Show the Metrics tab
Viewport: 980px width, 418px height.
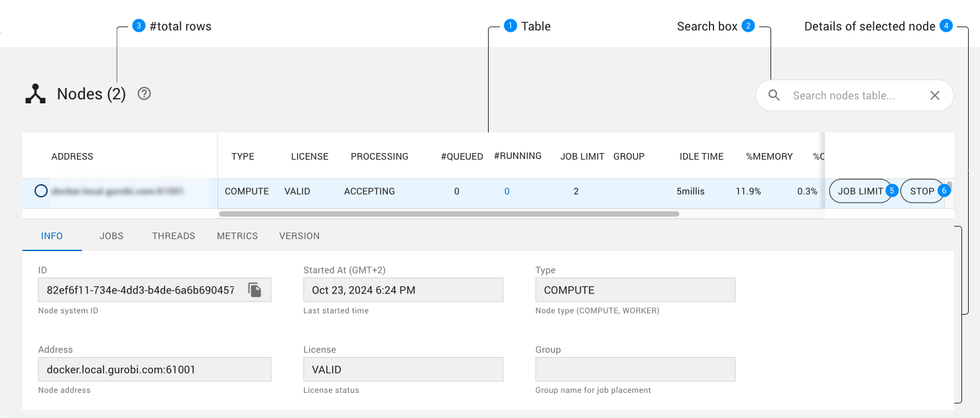pos(237,236)
